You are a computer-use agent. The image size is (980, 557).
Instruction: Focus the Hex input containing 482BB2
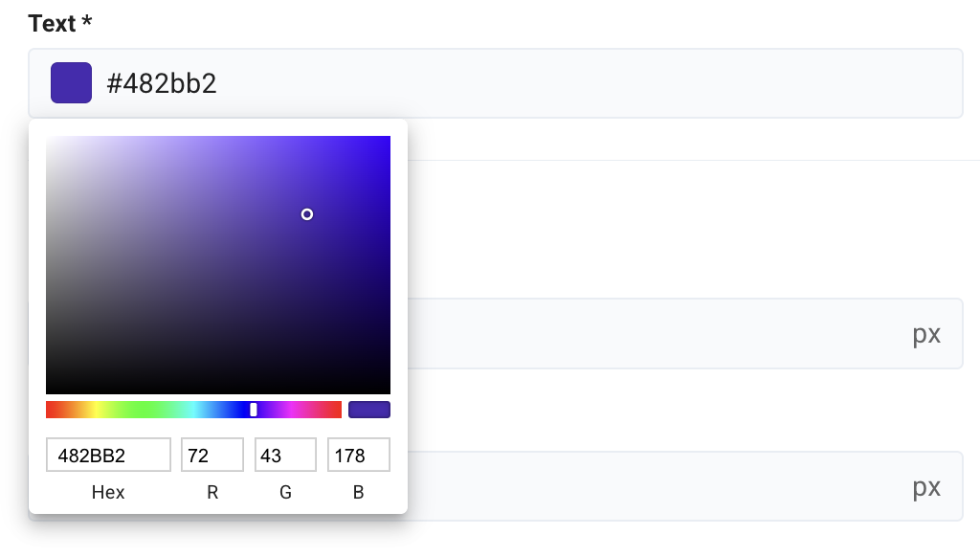[x=108, y=456]
